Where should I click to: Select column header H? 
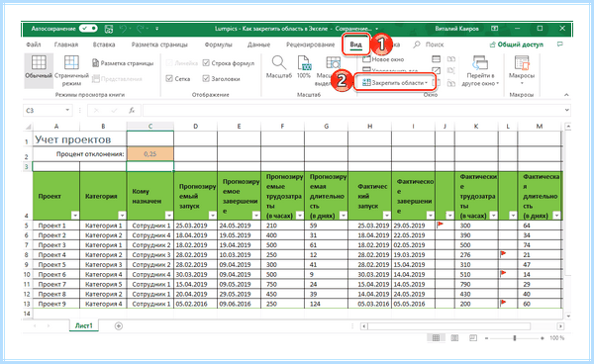(369, 127)
